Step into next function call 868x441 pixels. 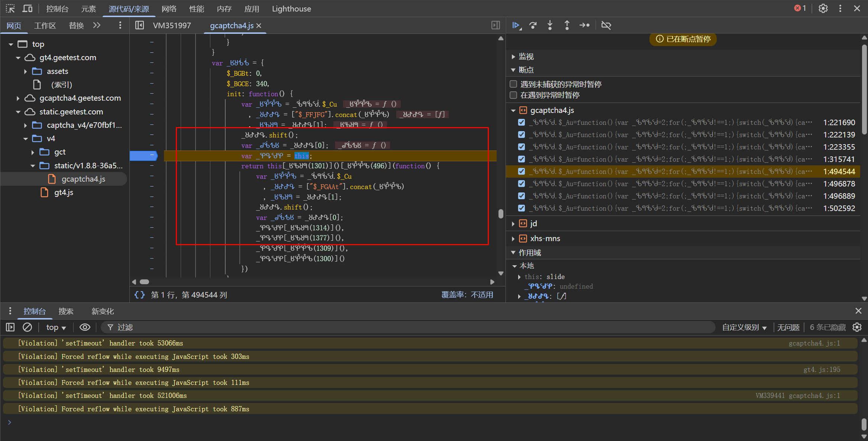(550, 25)
